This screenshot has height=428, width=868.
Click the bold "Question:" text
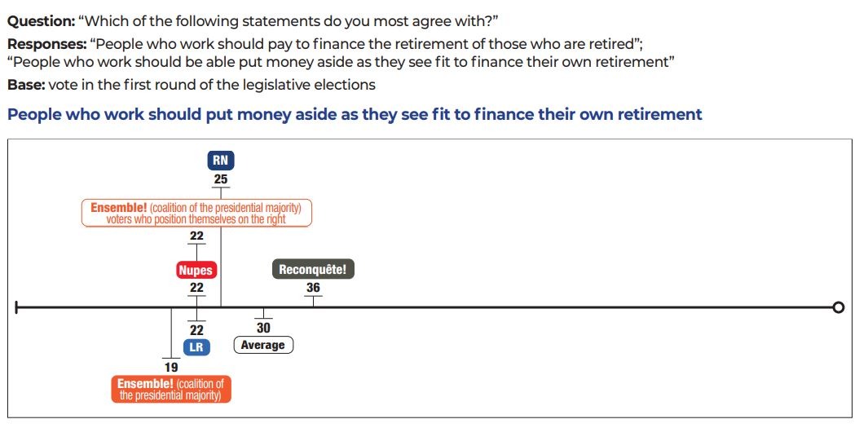(40, 21)
